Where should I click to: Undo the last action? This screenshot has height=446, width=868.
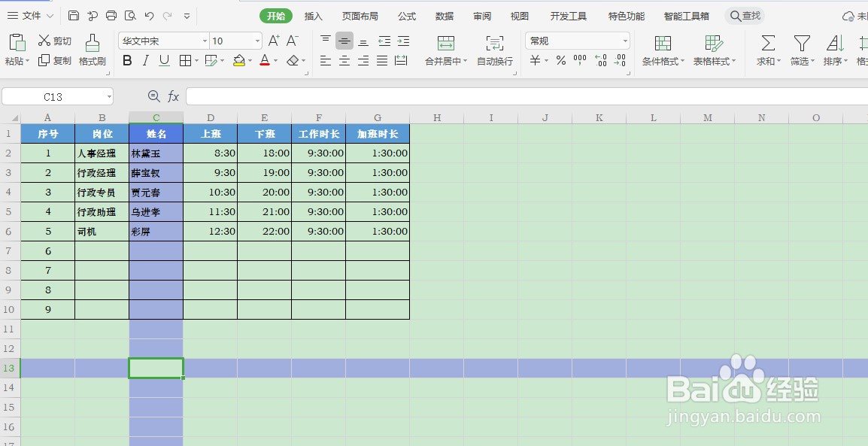tap(149, 16)
